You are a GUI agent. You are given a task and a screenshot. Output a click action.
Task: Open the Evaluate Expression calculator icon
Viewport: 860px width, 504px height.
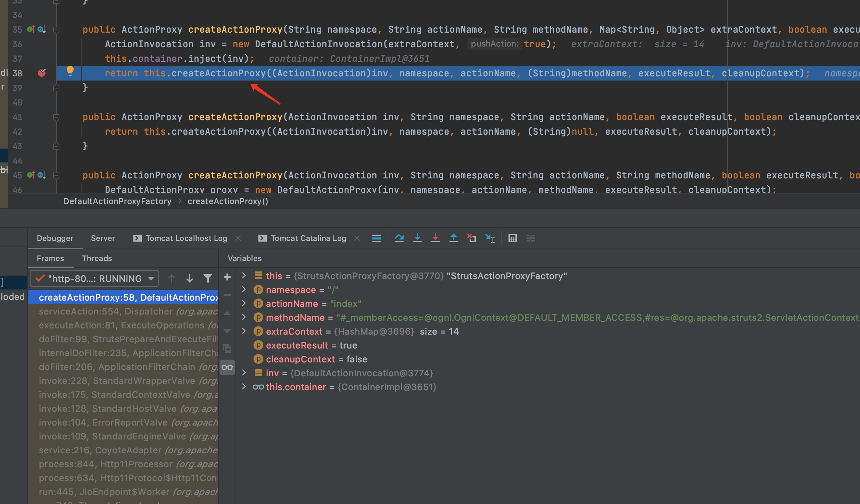(513, 238)
